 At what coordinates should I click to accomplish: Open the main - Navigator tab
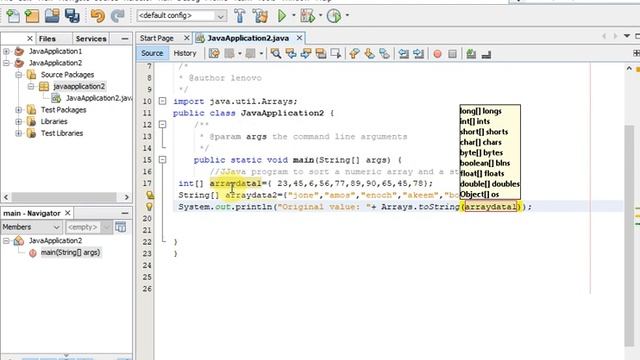(x=32, y=213)
